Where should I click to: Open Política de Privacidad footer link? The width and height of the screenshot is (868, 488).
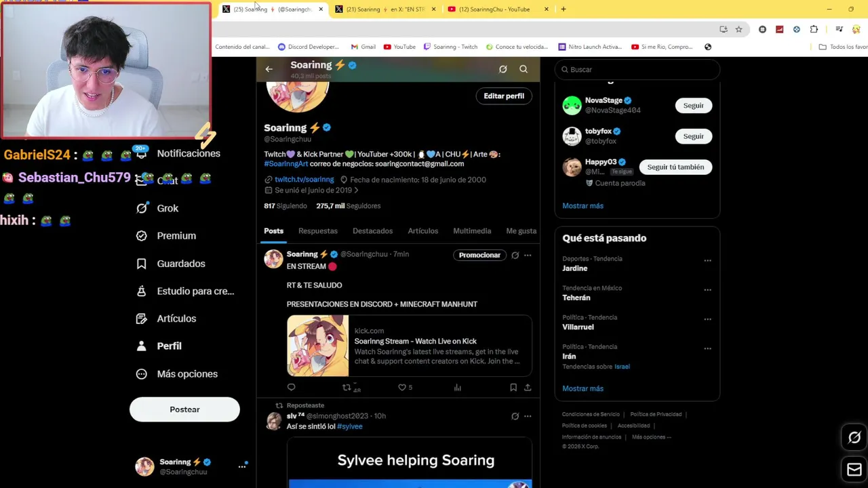(656, 414)
